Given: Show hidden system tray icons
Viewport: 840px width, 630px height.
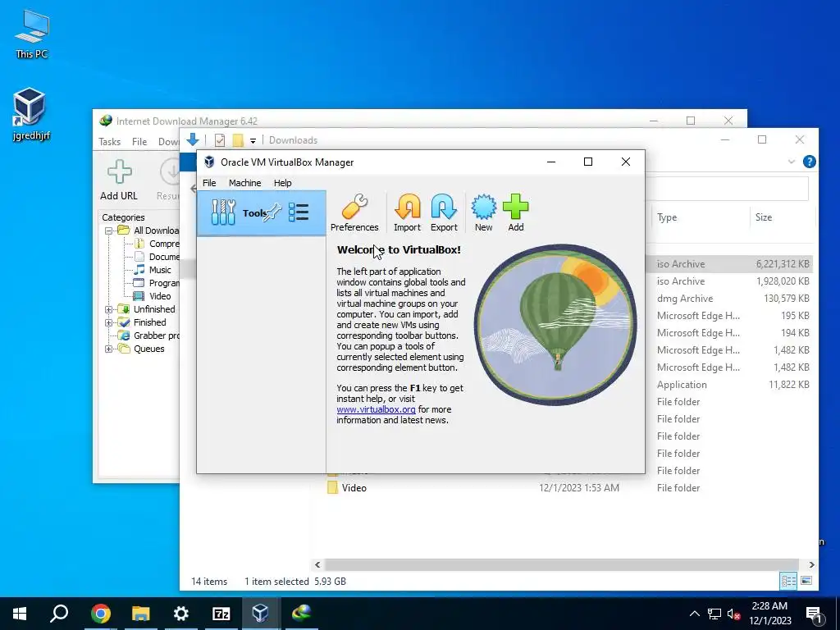Looking at the screenshot, I should tap(694, 614).
